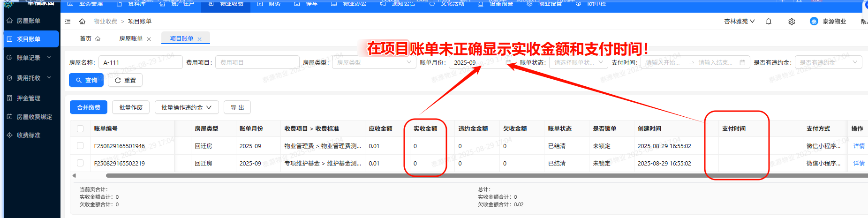Click the 重置 reset button

point(125,80)
